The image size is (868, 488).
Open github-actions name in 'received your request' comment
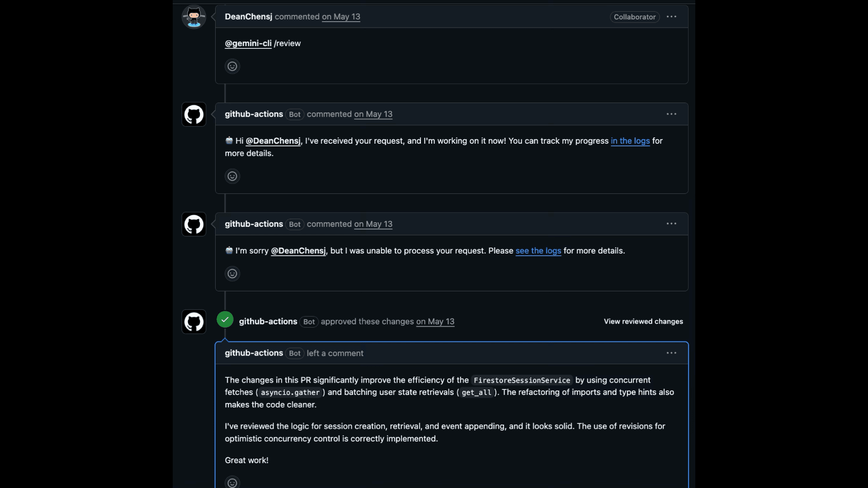(x=254, y=114)
